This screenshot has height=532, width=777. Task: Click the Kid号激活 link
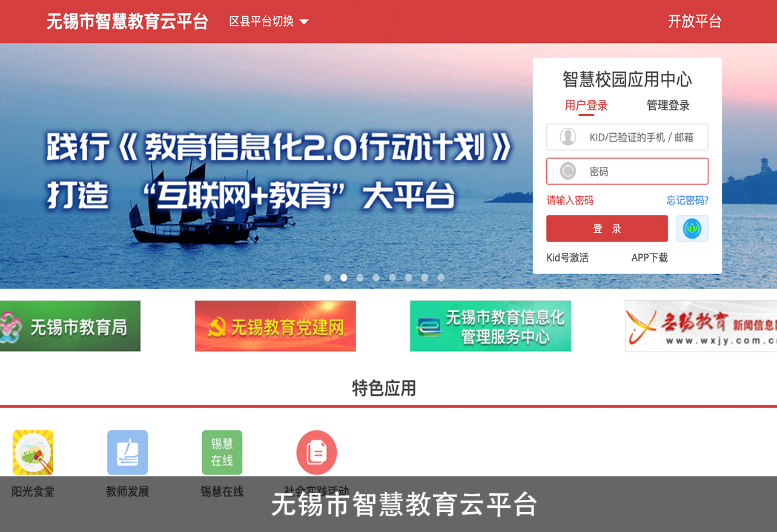click(567, 258)
